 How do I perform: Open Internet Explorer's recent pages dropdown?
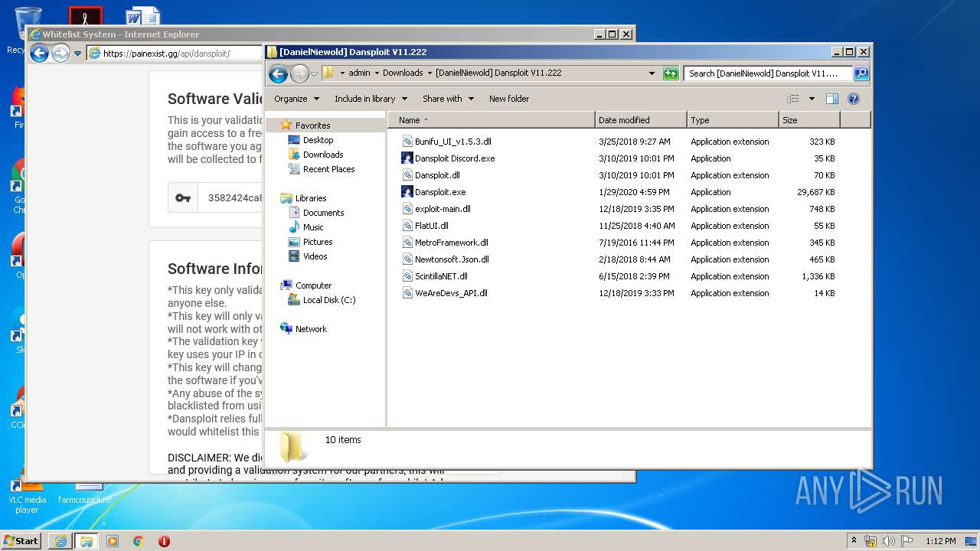[x=77, y=54]
